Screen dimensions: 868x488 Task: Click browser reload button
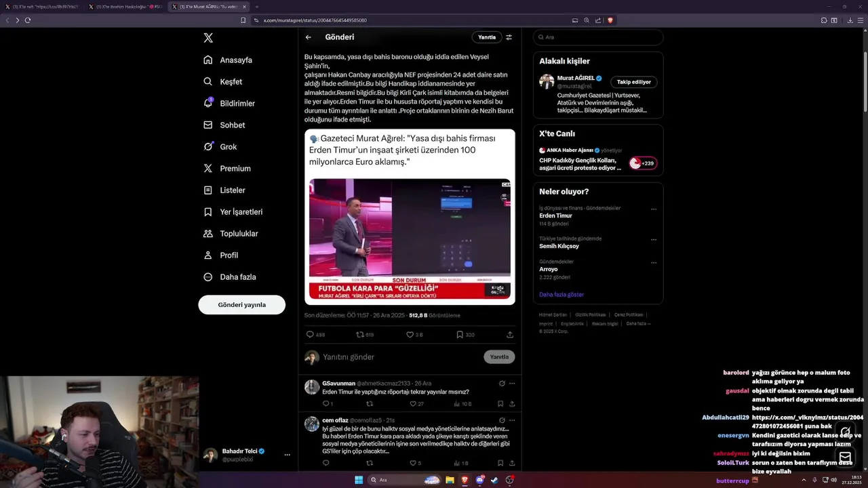tap(28, 20)
